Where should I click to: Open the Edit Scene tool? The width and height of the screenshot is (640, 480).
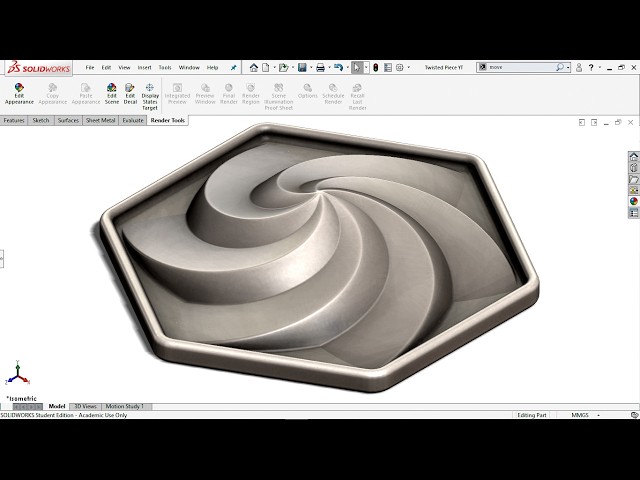[111, 94]
